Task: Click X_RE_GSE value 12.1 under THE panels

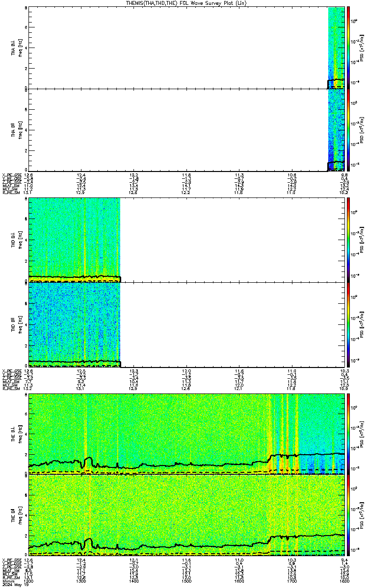Action: coord(133,560)
